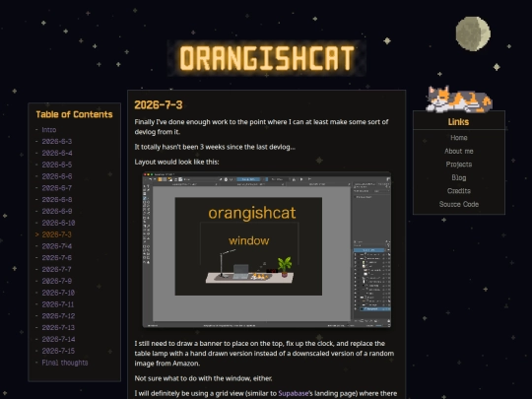Screen dimensions: 532x399
Task: Open the 2026-6-10 entry
Action: pyautogui.click(x=58, y=223)
